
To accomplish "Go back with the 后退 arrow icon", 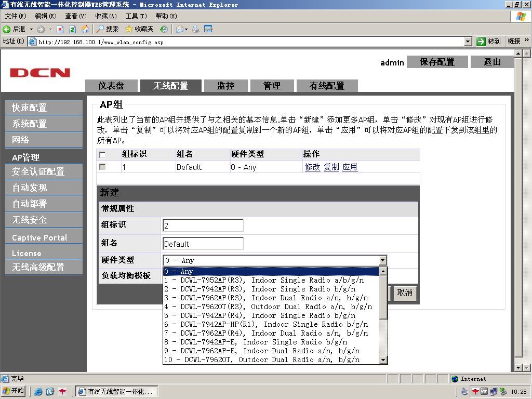I will pyautogui.click(x=6, y=29).
